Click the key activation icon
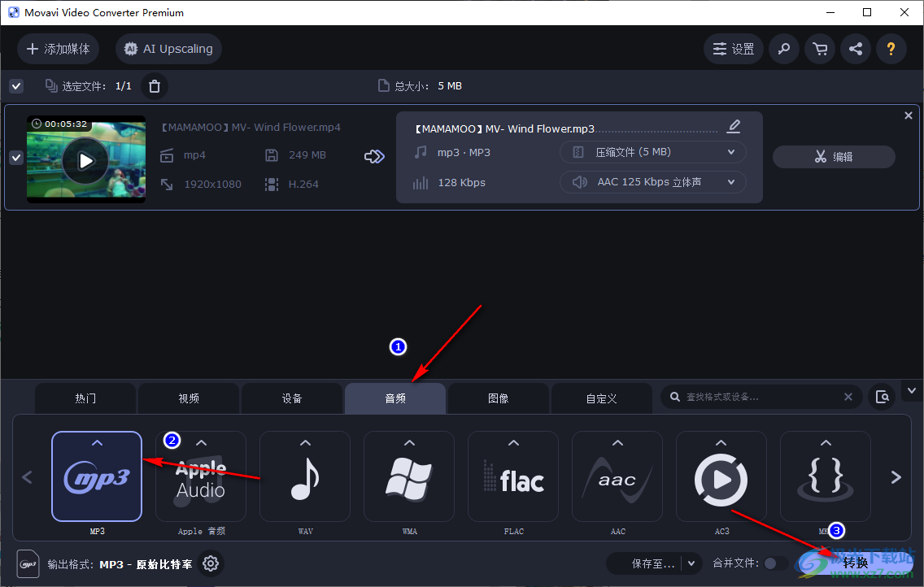 tap(784, 49)
